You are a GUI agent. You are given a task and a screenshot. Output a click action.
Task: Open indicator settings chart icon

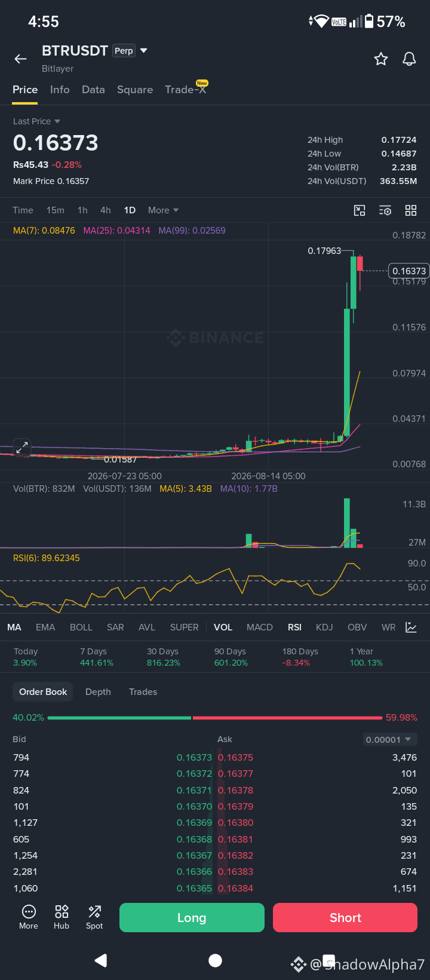pyautogui.click(x=411, y=627)
